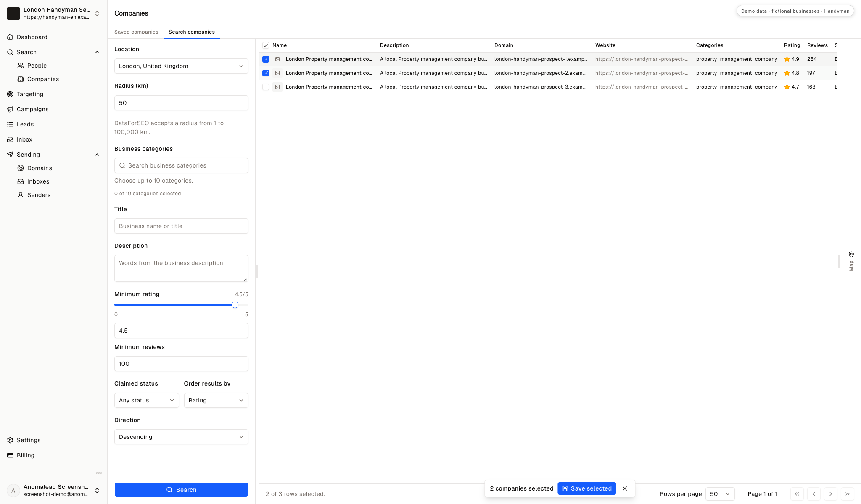The height and width of the screenshot is (504, 861).
Task: Uncheck the first company row checkbox
Action: point(266,59)
